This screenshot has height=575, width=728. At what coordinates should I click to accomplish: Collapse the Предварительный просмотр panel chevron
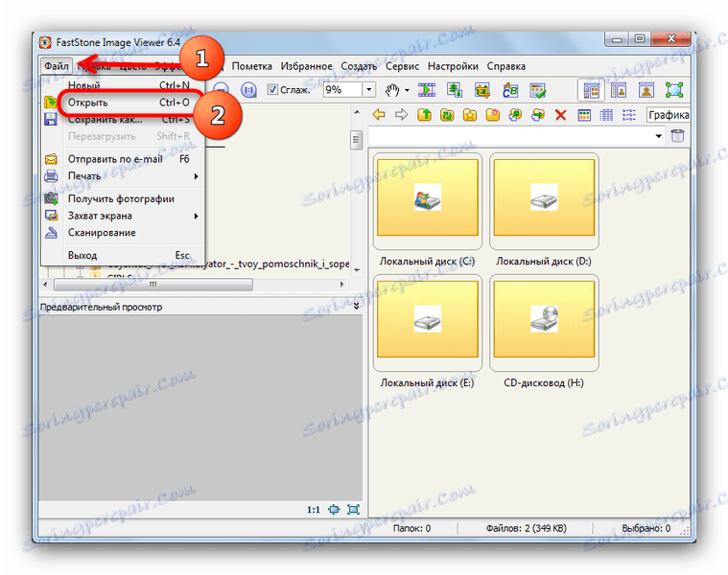[x=356, y=306]
